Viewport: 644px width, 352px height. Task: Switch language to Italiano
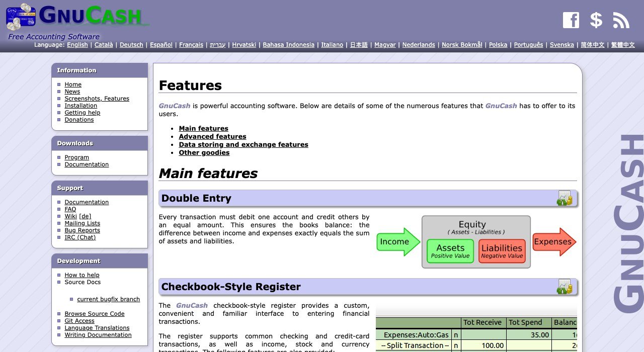click(x=332, y=45)
